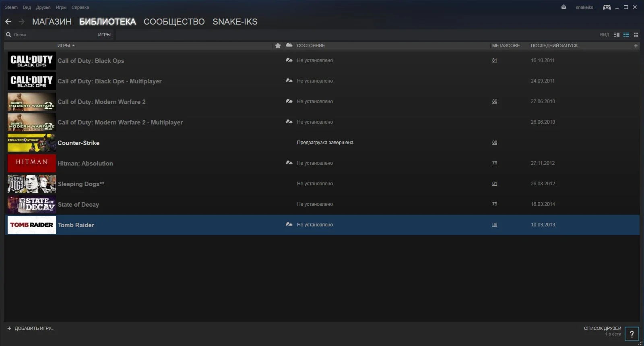
Task: Select the Hitman: Absolution game title
Action: click(x=85, y=164)
